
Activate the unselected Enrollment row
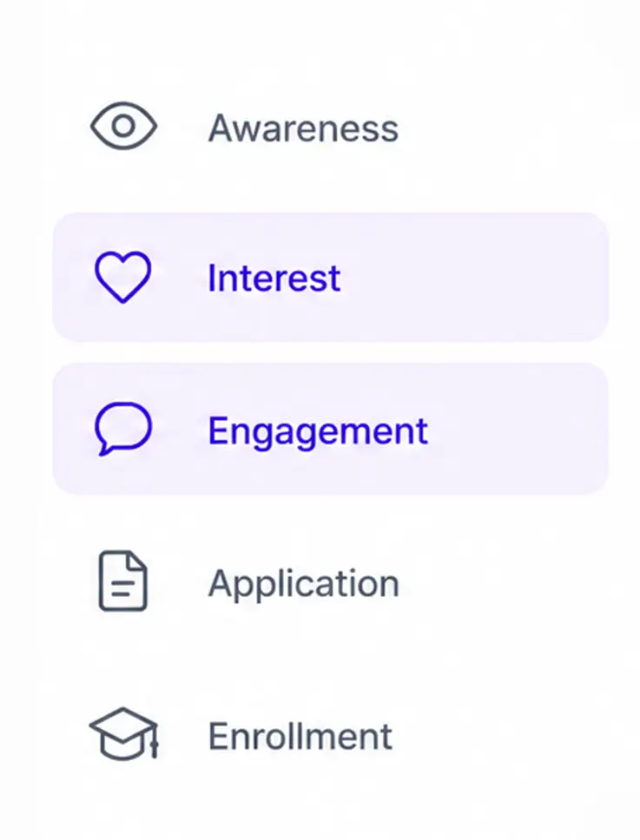click(x=331, y=734)
